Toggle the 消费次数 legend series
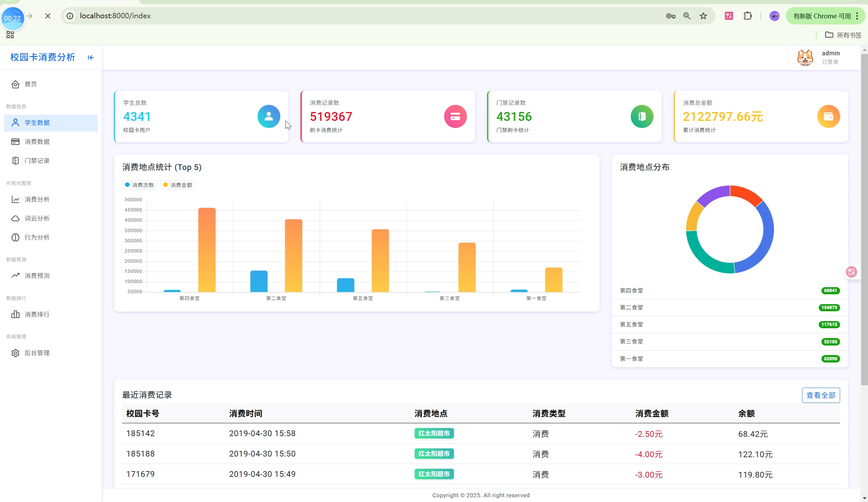 coord(139,185)
